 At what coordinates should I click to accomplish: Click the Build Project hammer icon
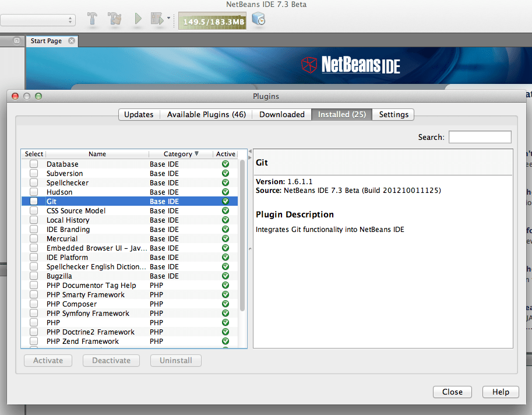[92, 19]
